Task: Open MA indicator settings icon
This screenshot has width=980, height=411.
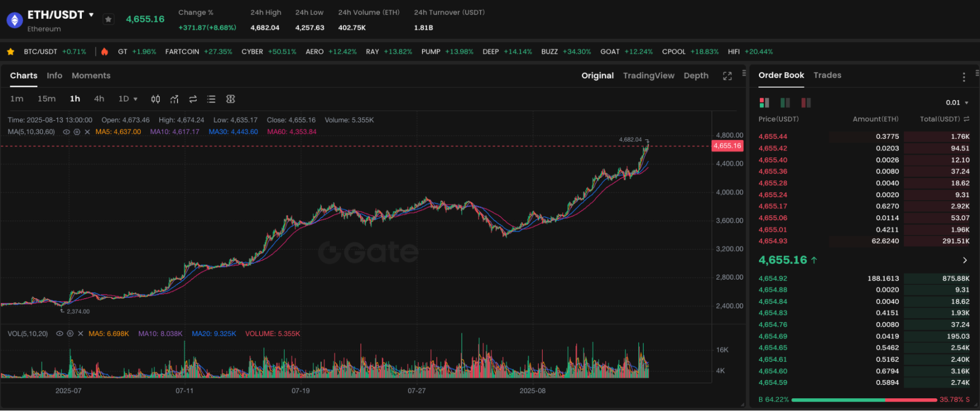Action: pyautogui.click(x=77, y=132)
